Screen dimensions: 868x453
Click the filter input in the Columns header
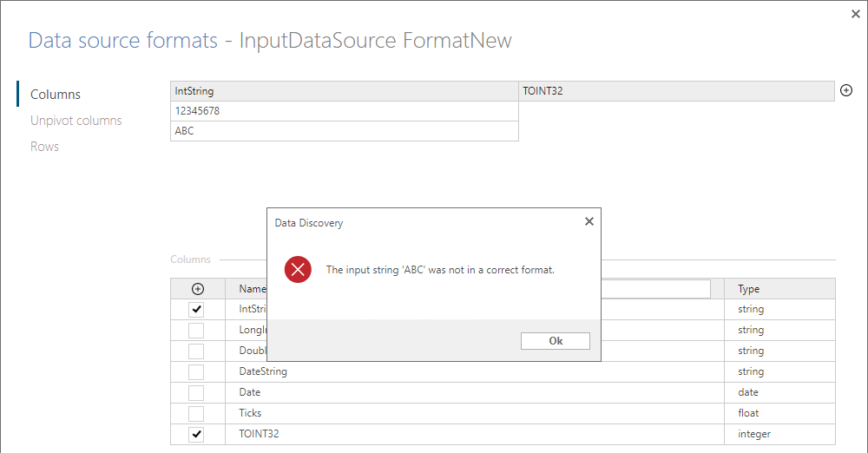tap(655, 288)
